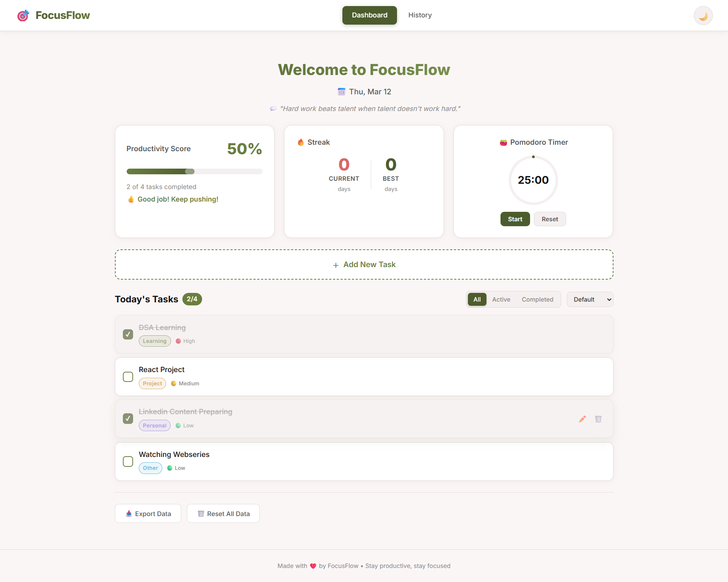Switch filter to Completed tasks
The image size is (728, 582).
(538, 299)
